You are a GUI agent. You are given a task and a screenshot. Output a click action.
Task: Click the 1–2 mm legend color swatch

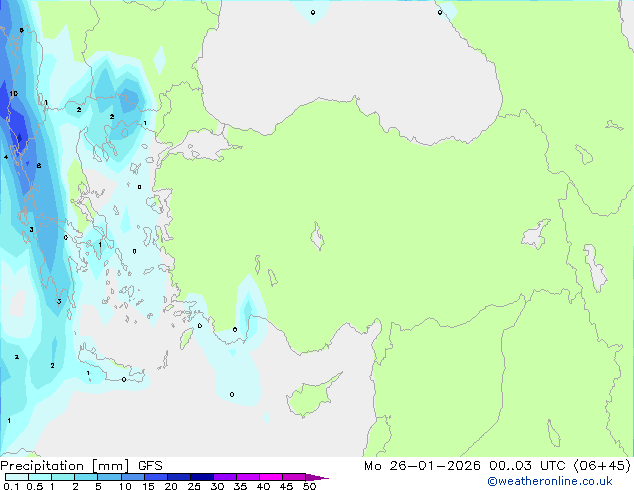pos(63,477)
